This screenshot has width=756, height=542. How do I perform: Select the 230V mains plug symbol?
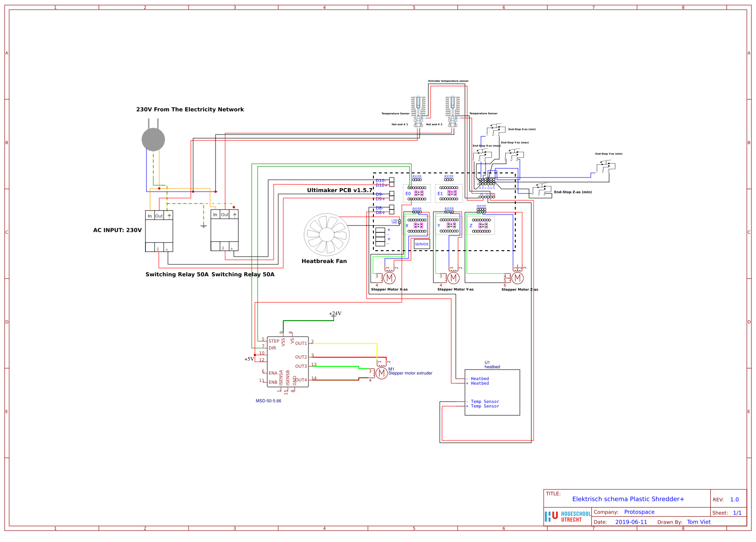click(153, 140)
